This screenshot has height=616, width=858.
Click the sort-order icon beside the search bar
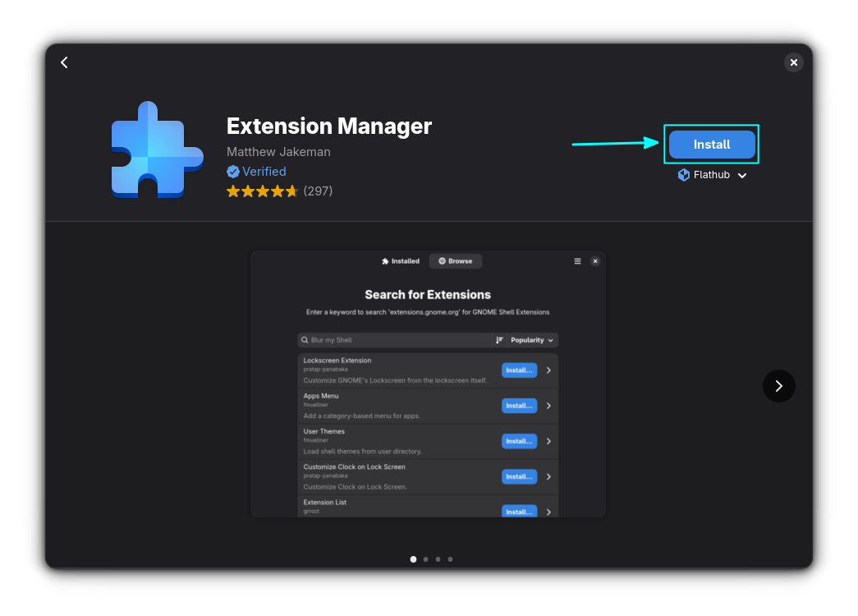pos(499,339)
